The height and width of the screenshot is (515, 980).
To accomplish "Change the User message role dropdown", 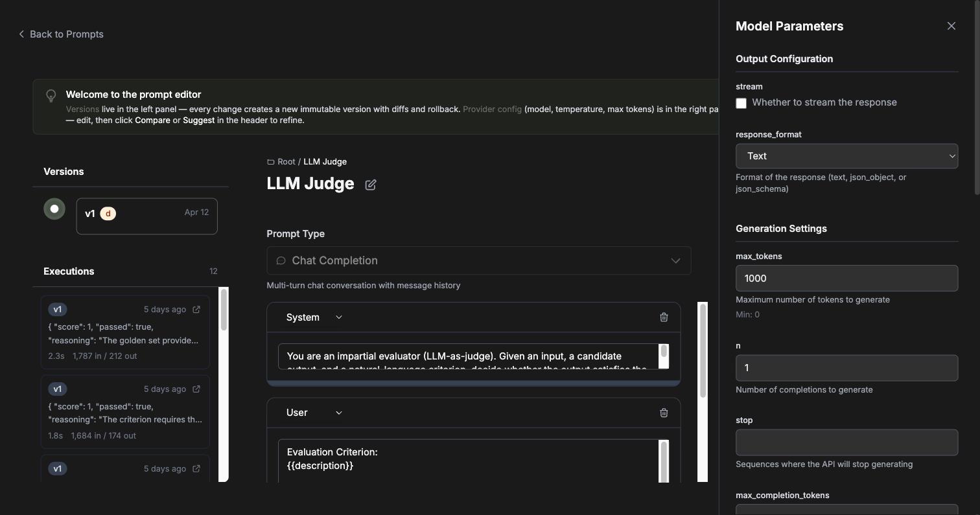I will coord(314,413).
